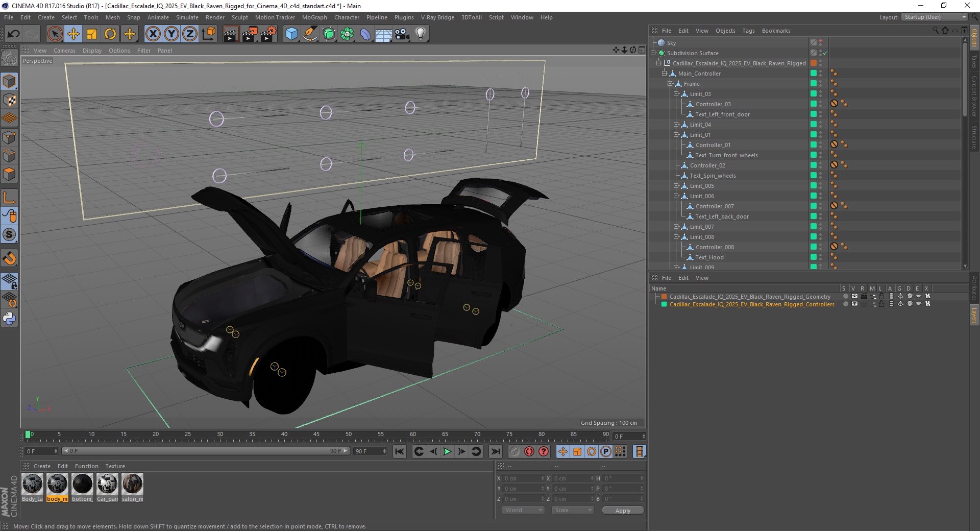
Task: Toggle visibility of Controllers layer
Action: 854,304
